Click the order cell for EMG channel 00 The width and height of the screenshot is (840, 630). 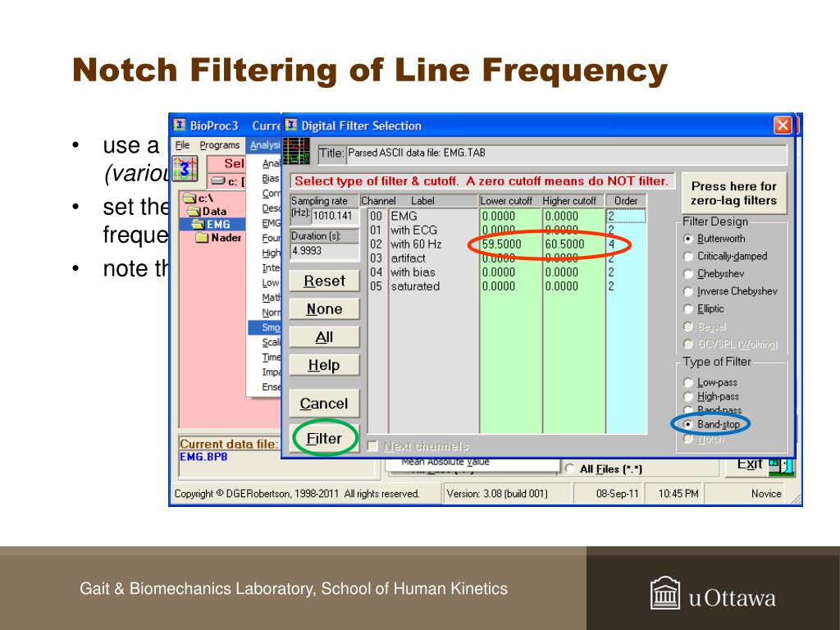[x=626, y=216]
